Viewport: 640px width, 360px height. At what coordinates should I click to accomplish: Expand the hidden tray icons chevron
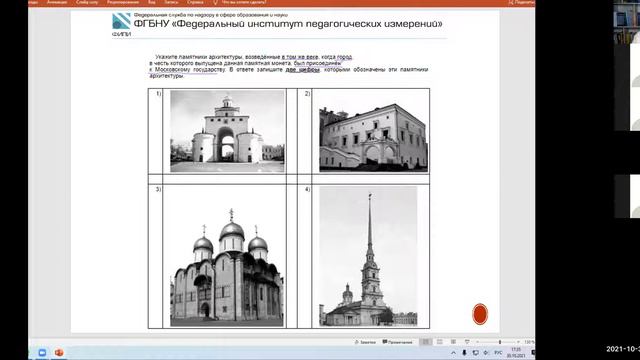tap(453, 353)
